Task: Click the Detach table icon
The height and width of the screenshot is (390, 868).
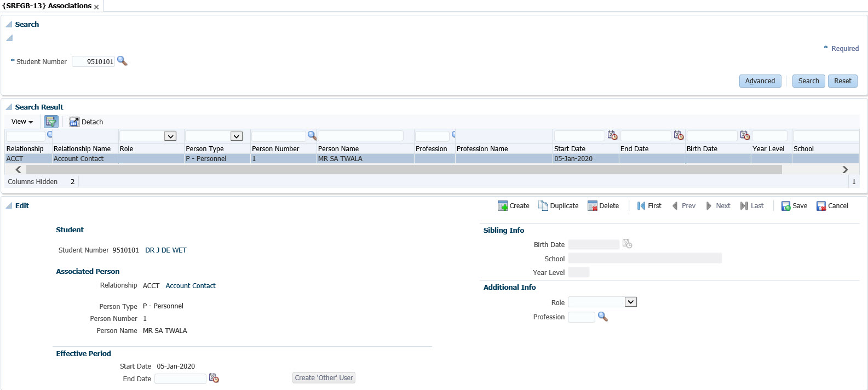Action: (x=74, y=122)
